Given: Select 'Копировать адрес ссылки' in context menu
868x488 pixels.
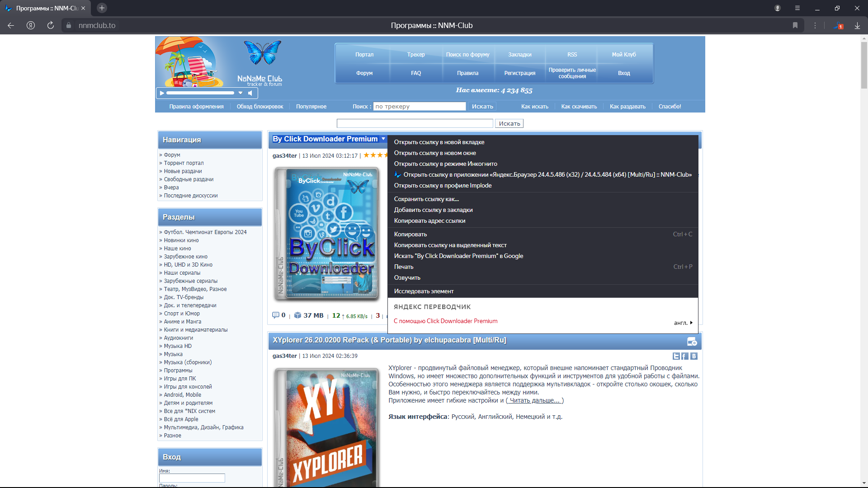Looking at the screenshot, I should pos(543,221).
